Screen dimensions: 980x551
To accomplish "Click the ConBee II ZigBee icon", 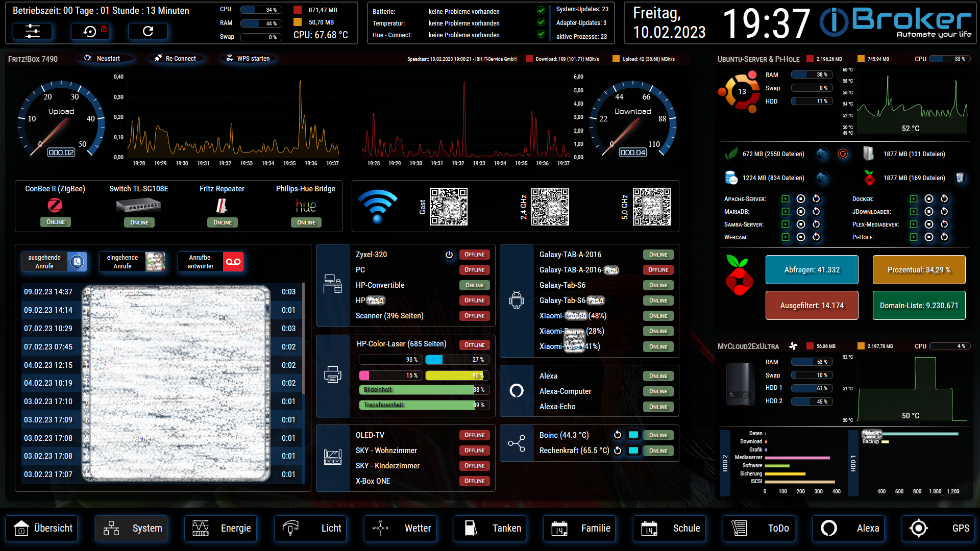I will point(55,206).
